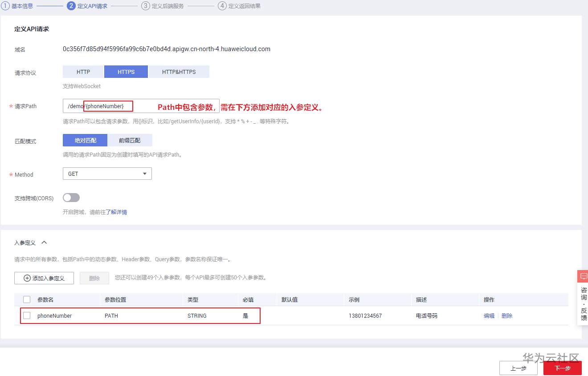Select the step 4 circle 定义返回结果

click(x=221, y=6)
